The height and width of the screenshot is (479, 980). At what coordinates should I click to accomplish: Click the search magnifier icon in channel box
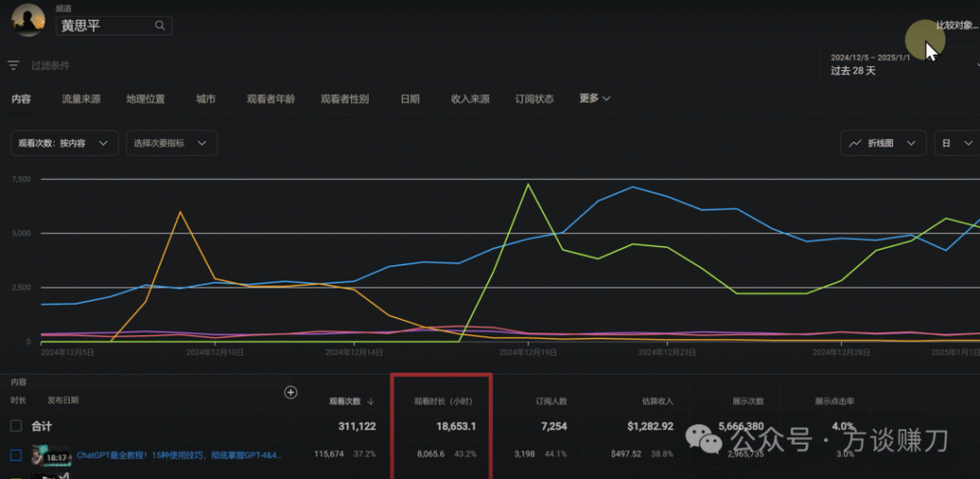160,26
